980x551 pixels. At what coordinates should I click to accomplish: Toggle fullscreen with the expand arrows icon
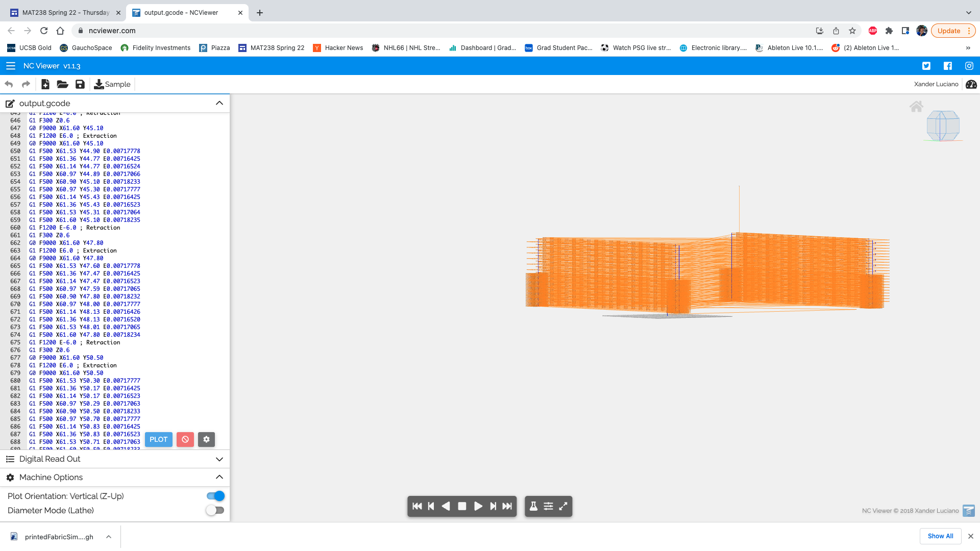563,506
